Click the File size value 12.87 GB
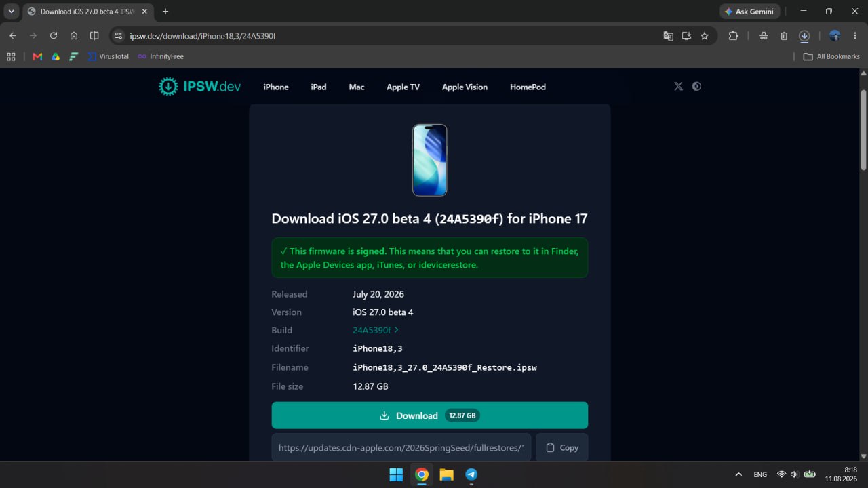868x488 pixels. point(370,386)
